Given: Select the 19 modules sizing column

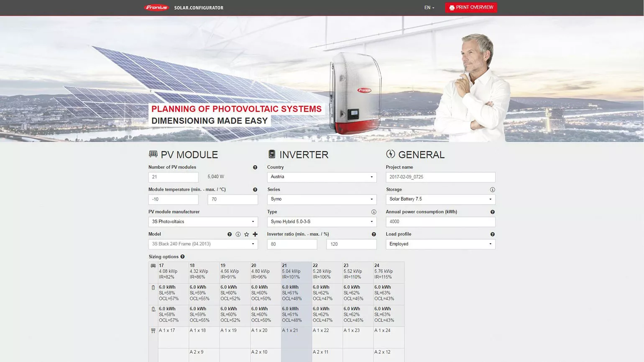Looking at the screenshot, I should coord(235,273).
